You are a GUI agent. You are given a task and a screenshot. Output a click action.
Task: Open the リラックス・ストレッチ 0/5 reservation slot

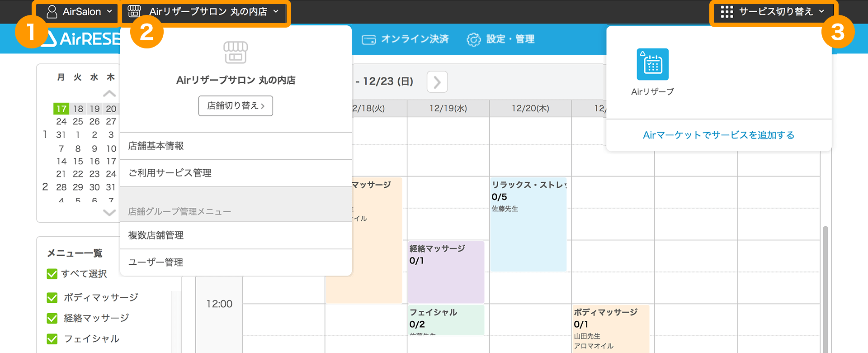pyautogui.click(x=528, y=224)
